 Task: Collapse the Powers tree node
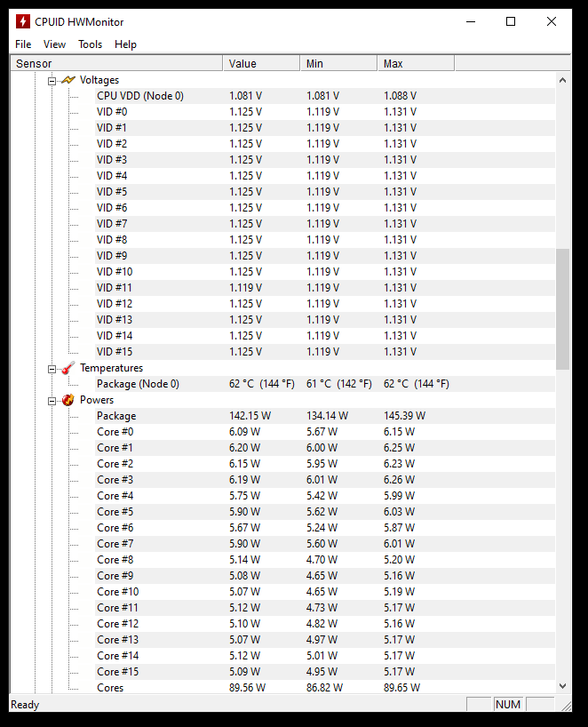click(52, 401)
